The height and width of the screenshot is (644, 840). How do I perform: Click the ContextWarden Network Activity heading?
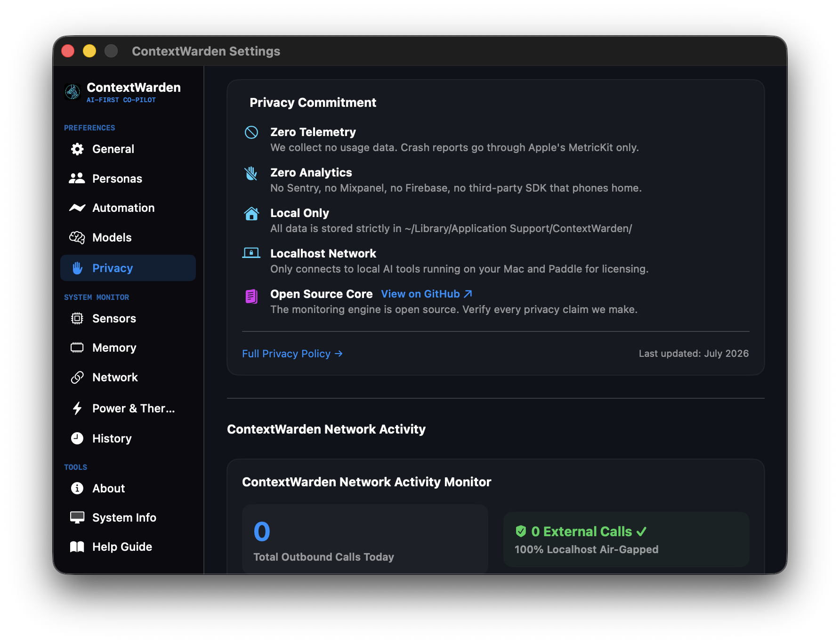click(326, 429)
